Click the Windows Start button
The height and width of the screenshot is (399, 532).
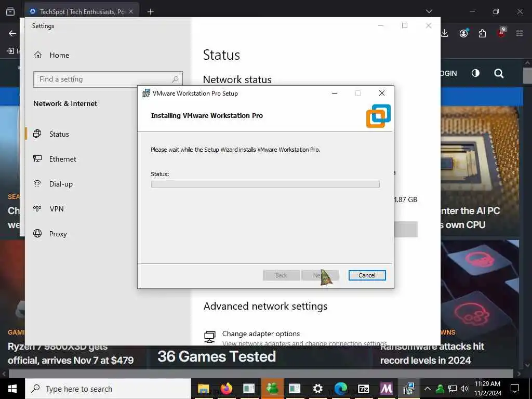12,389
